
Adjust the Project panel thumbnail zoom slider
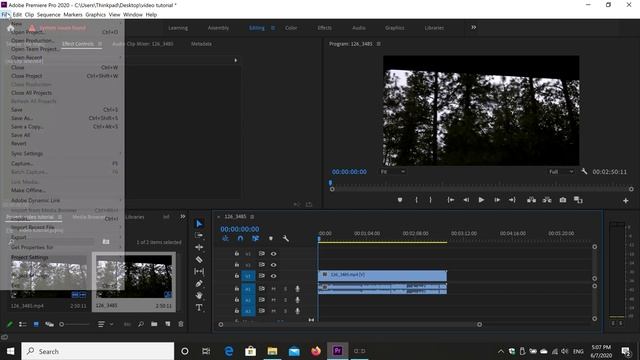tap(74, 324)
